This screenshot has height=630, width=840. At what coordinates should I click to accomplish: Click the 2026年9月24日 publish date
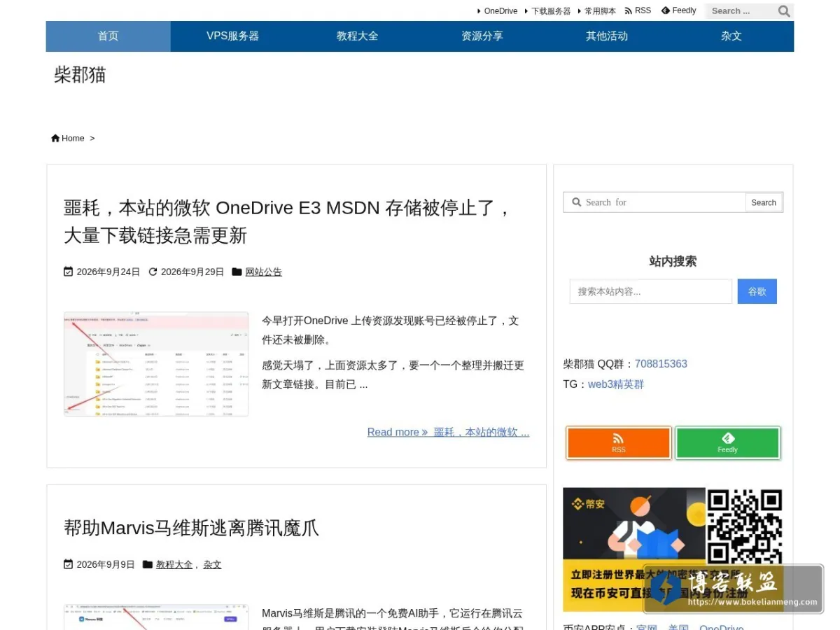(x=108, y=272)
